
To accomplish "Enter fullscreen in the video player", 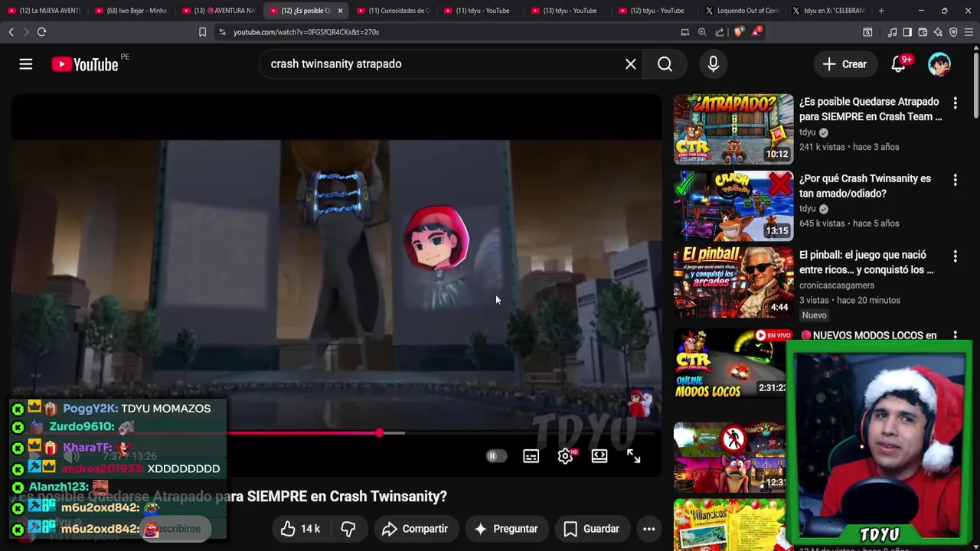I will tap(633, 456).
